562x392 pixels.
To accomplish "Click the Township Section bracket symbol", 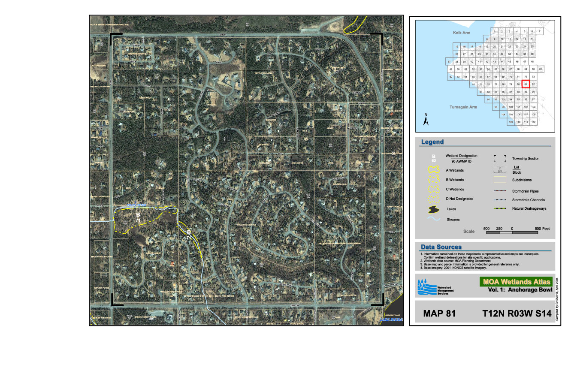I will [500, 159].
